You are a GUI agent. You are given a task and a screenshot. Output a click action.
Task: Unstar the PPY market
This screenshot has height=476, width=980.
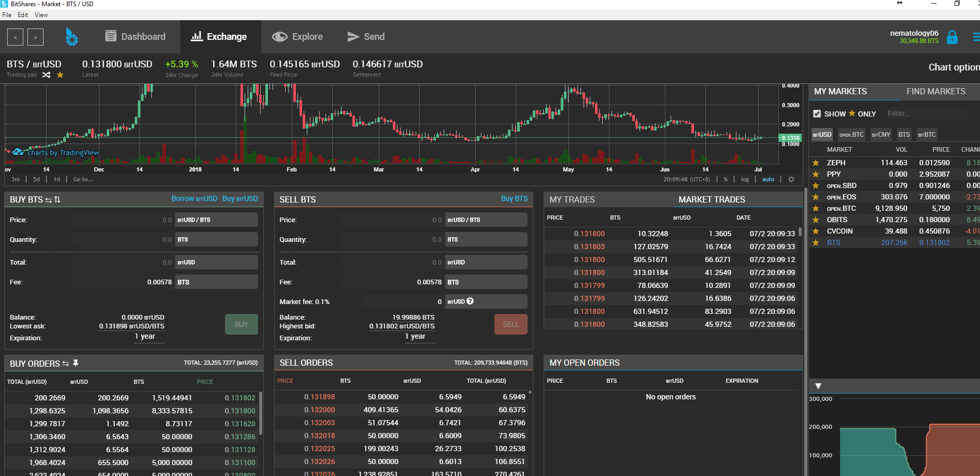(x=816, y=174)
